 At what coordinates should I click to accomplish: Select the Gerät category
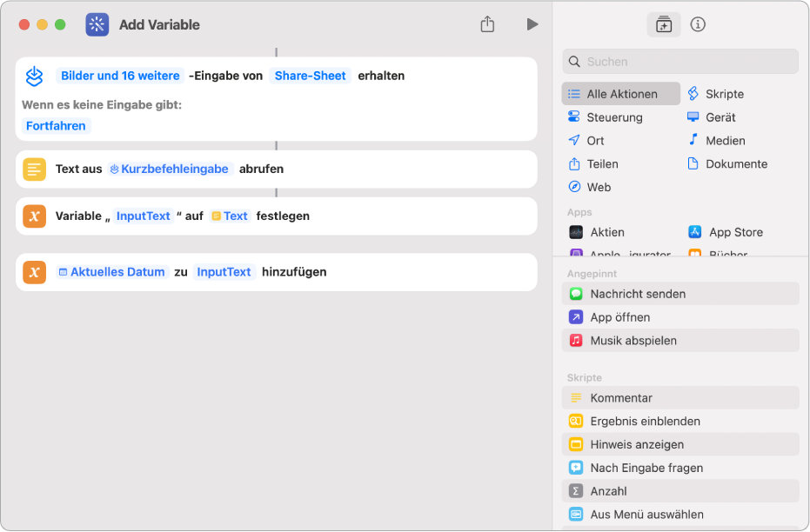(x=711, y=117)
